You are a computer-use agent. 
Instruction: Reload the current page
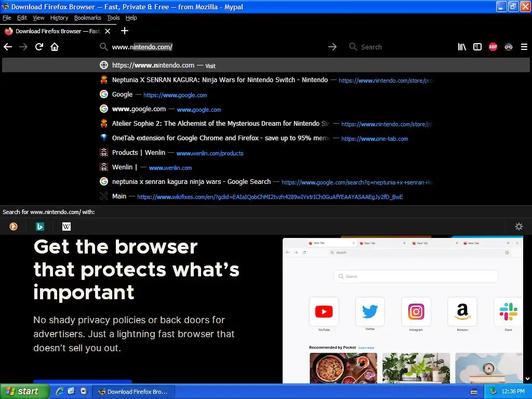[39, 47]
